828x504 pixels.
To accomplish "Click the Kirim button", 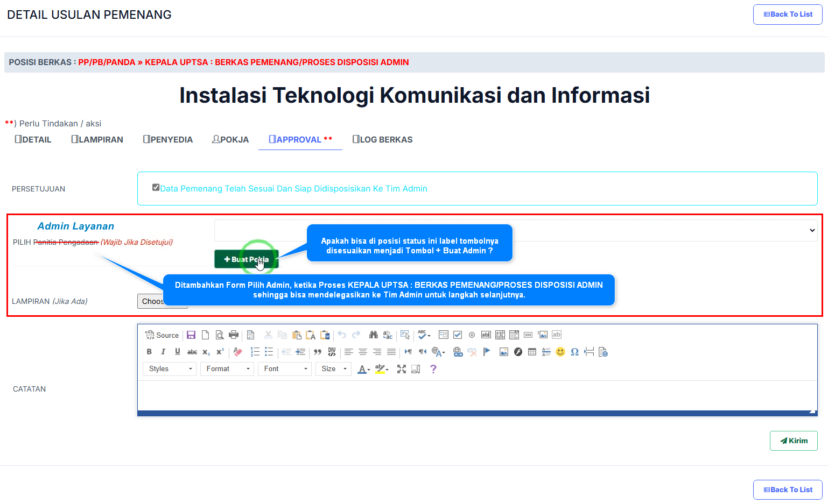I will [794, 441].
